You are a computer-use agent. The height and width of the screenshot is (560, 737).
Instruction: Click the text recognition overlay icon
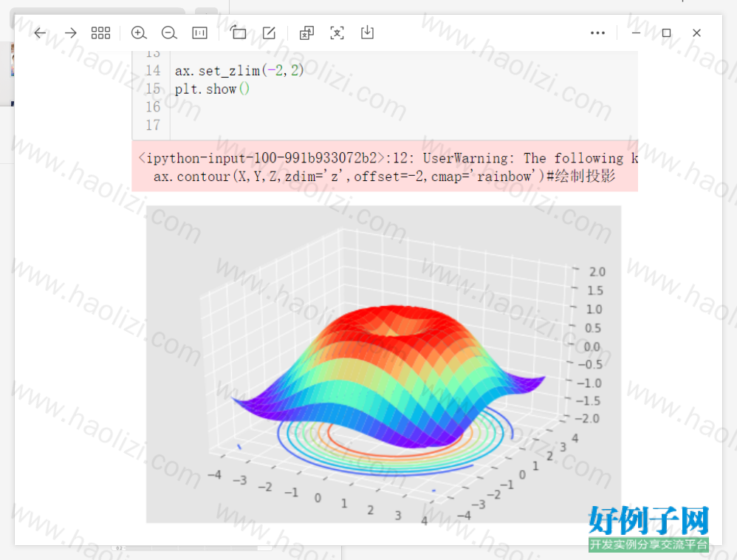coord(306,33)
